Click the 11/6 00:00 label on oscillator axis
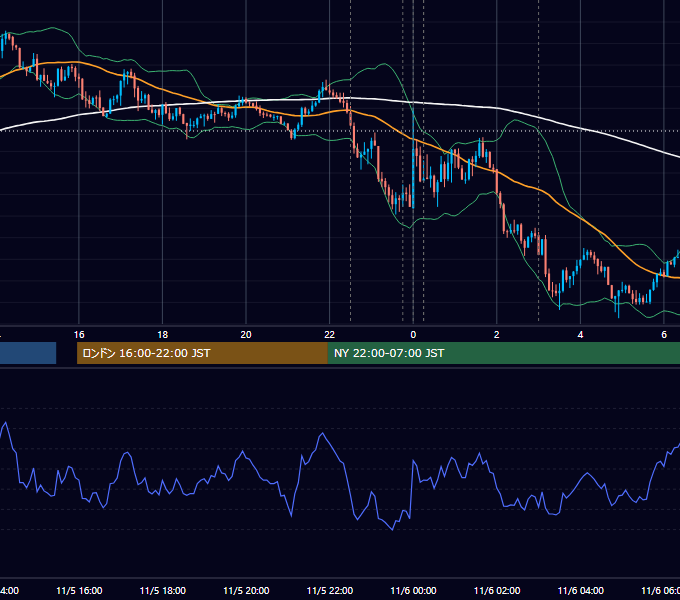 tap(413, 590)
